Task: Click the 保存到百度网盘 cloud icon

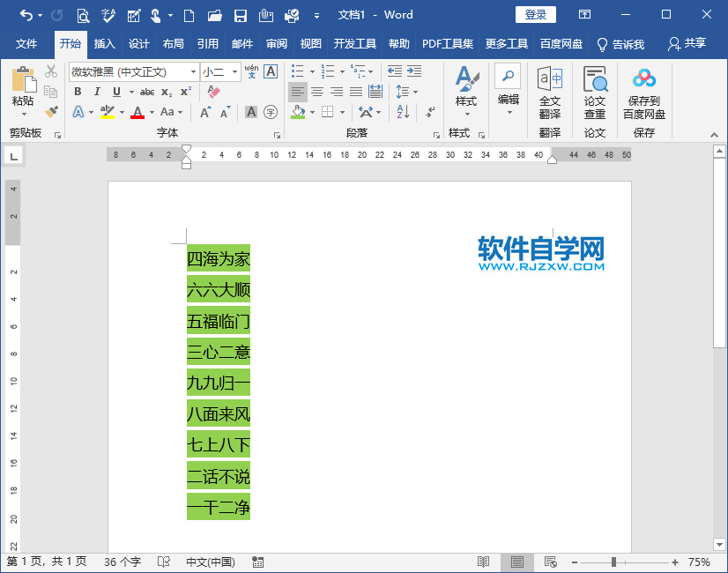Action: (643, 93)
